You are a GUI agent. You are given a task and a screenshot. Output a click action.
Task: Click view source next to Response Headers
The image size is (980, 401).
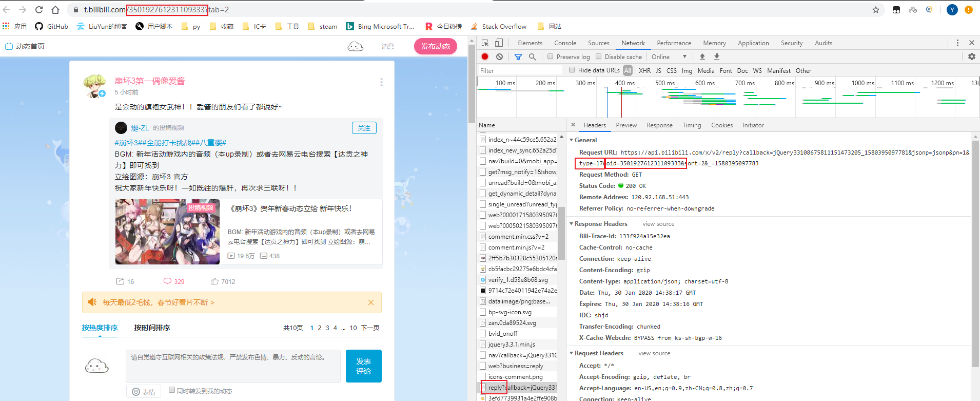pyautogui.click(x=658, y=224)
